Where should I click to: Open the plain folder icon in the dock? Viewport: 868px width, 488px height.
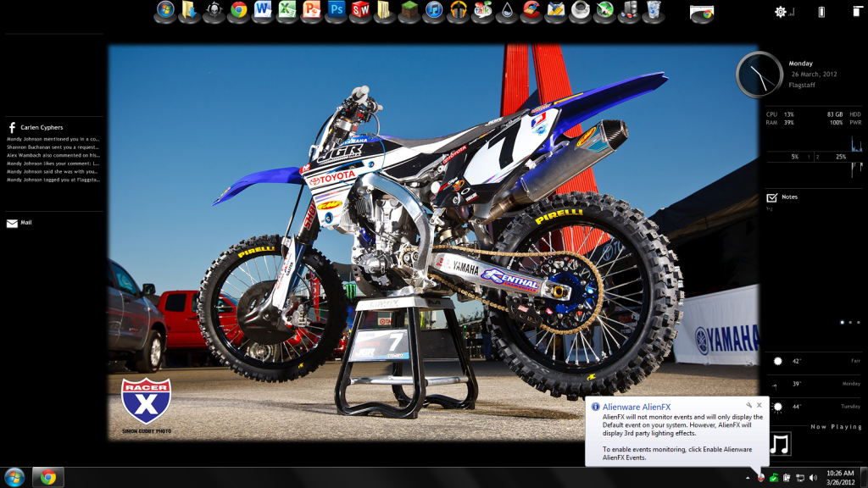385,10
